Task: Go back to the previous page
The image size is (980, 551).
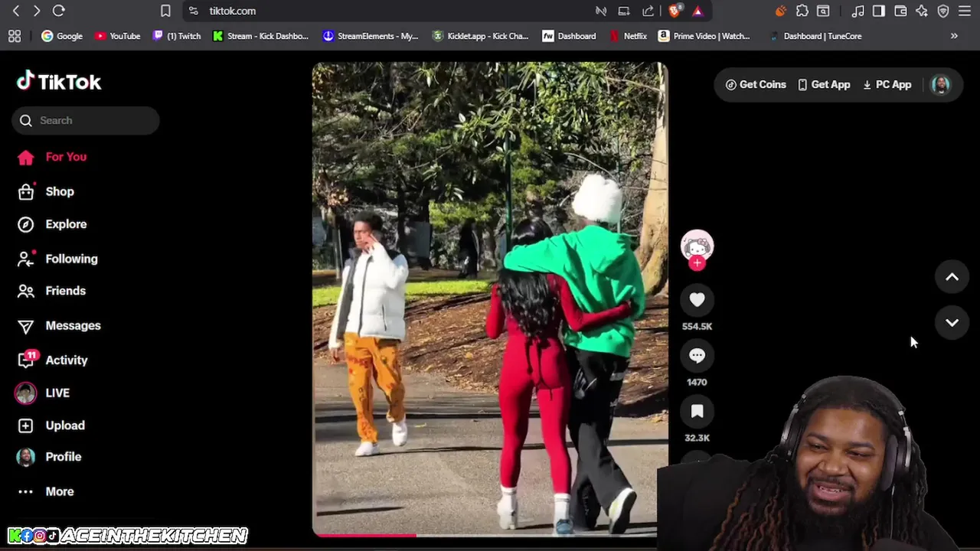Action: click(x=16, y=11)
